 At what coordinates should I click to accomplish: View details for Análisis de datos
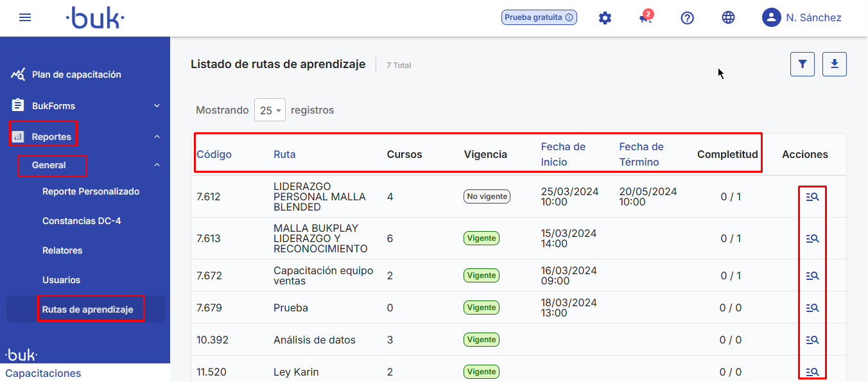(x=812, y=340)
